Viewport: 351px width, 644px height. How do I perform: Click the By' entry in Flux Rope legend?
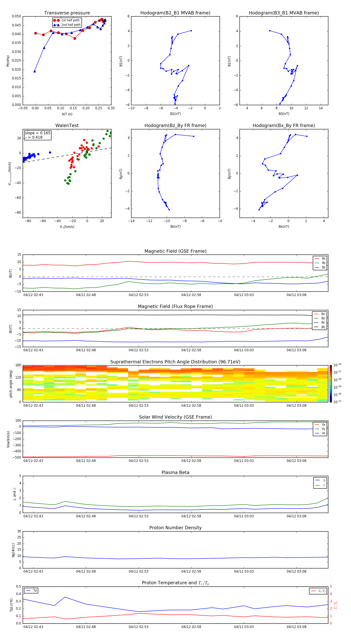320,318
